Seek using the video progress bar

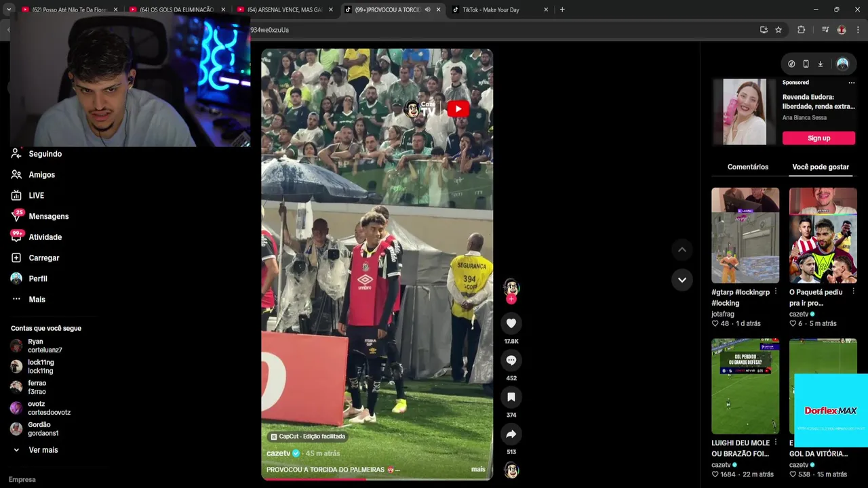click(x=377, y=479)
